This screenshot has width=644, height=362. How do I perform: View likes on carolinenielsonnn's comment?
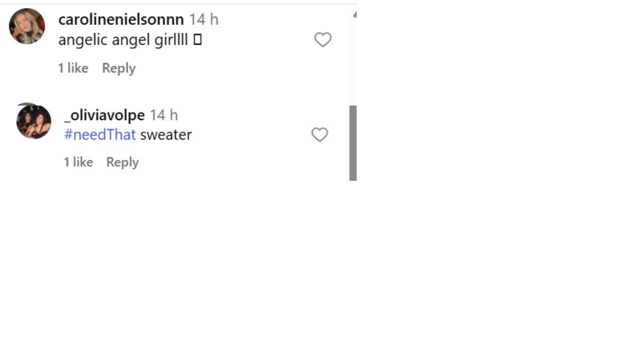tap(73, 68)
